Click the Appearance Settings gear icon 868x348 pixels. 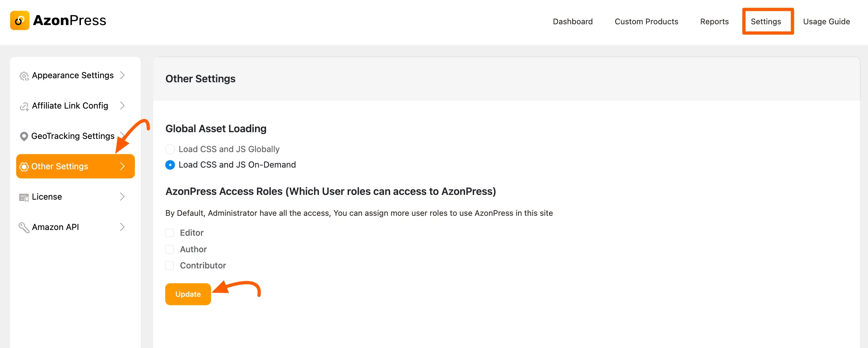coord(24,76)
